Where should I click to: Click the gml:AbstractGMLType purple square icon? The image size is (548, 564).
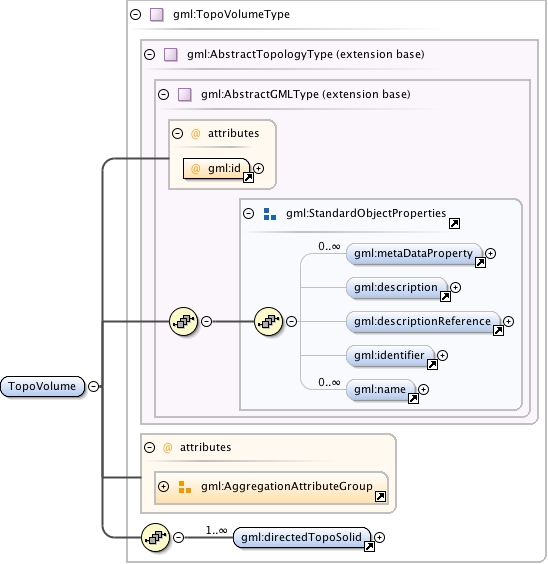click(185, 95)
